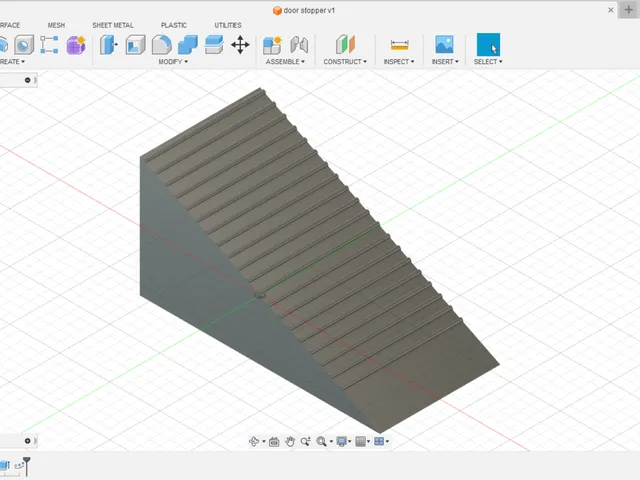The height and width of the screenshot is (480, 640).
Task: Switch to the UTILITIES tab
Action: point(228,25)
